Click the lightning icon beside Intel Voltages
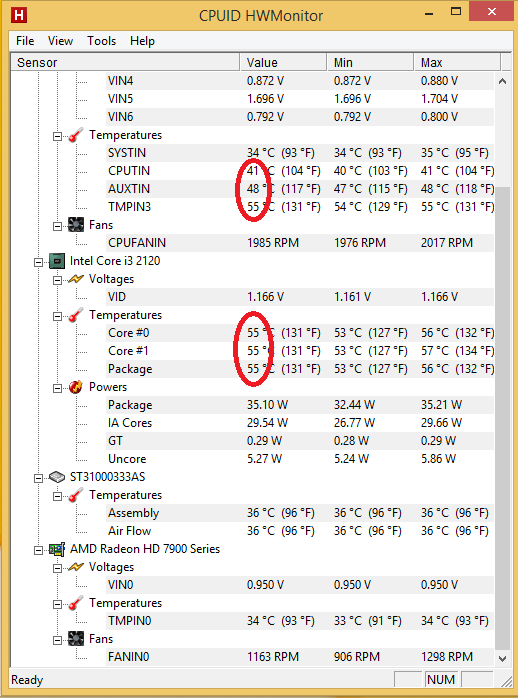 point(76,279)
